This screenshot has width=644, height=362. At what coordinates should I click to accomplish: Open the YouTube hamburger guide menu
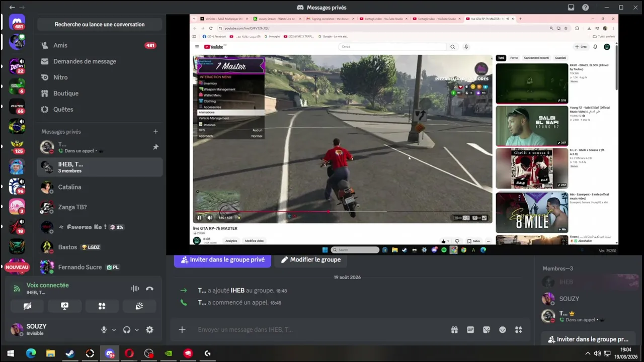click(x=197, y=47)
